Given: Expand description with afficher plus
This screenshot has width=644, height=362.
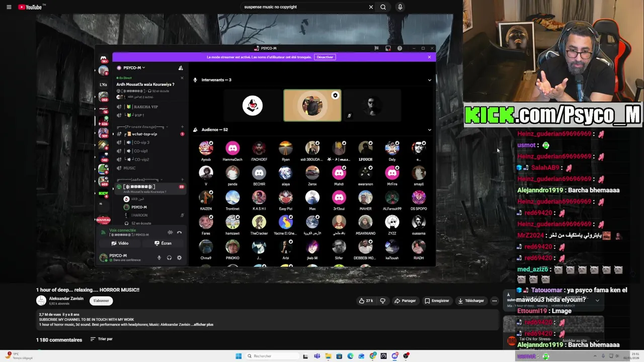Looking at the screenshot, I should point(202,324).
